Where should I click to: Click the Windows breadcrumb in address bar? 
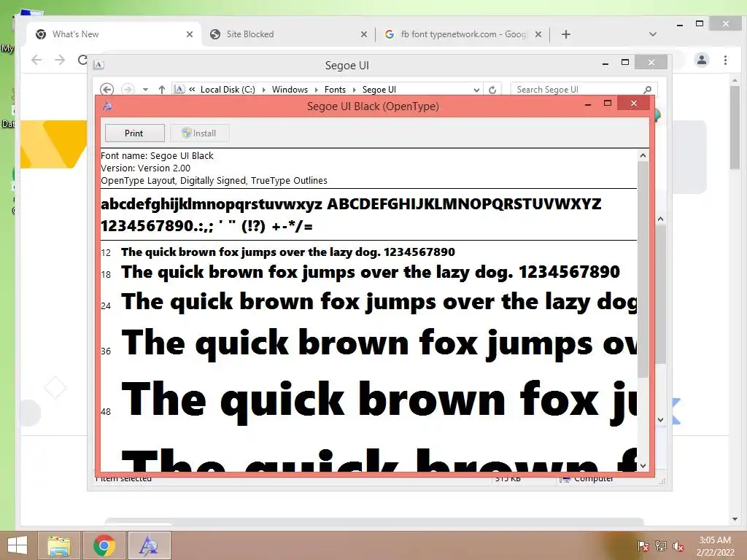[290, 90]
